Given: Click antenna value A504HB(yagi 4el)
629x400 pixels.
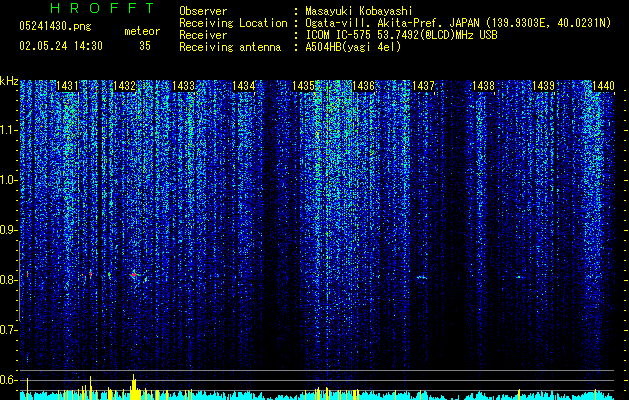Looking at the screenshot, I should coord(353,47).
